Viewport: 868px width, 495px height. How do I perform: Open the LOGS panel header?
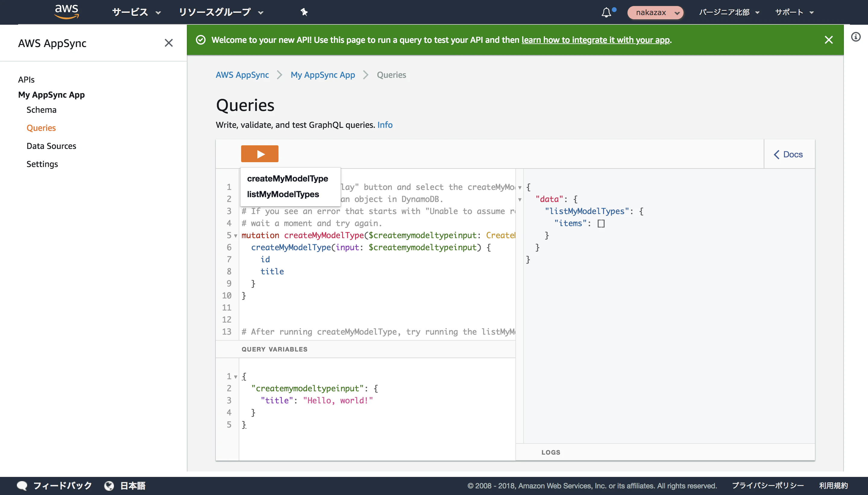click(665, 452)
